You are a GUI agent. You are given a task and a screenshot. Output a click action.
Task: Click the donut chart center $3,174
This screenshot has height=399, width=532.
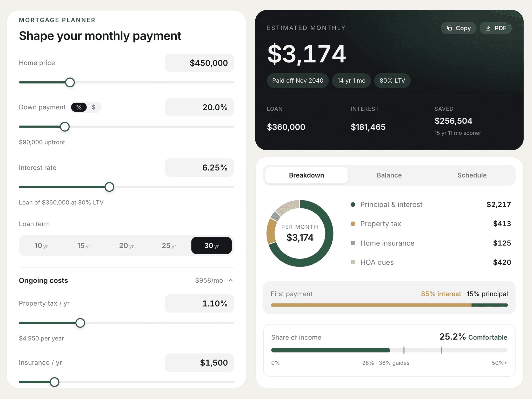[300, 237]
